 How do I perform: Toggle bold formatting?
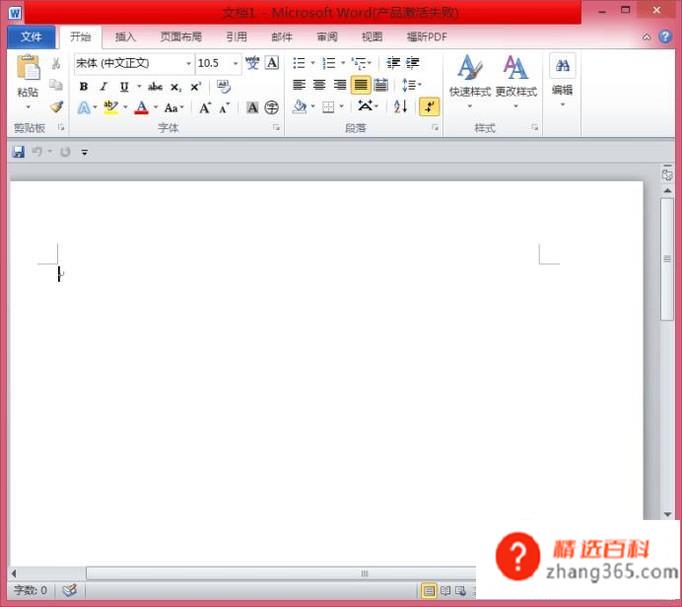point(84,87)
